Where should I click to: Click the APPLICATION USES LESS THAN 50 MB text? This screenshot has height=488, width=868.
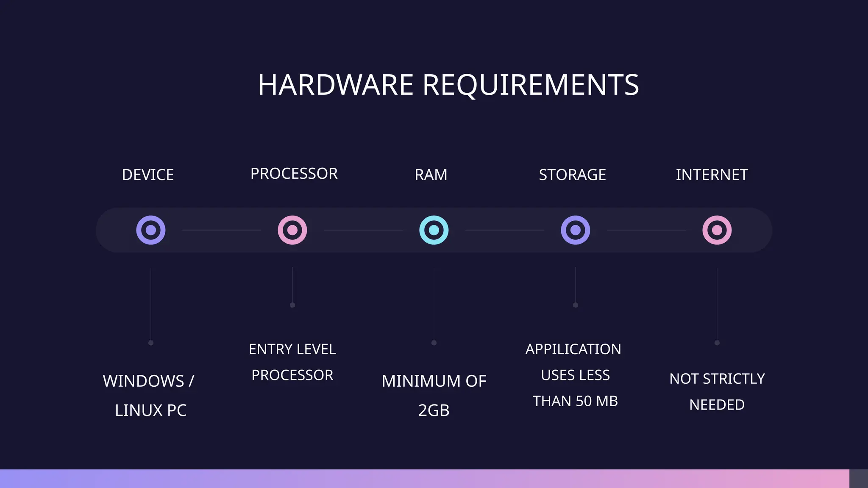[574, 375]
